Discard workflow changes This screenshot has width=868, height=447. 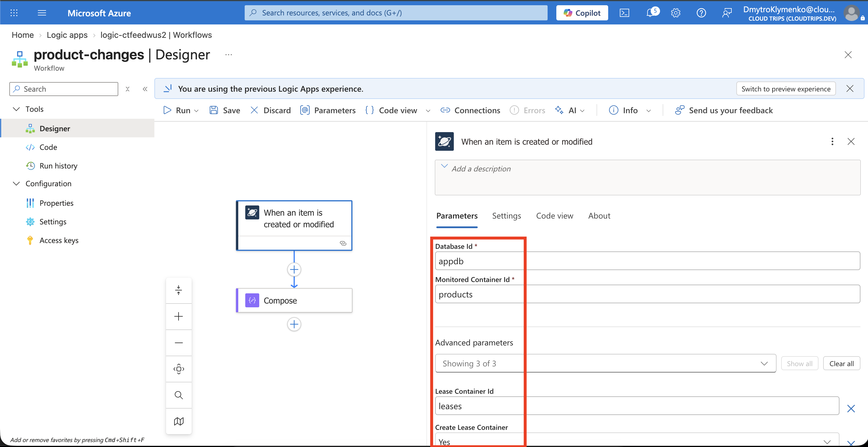click(x=271, y=110)
